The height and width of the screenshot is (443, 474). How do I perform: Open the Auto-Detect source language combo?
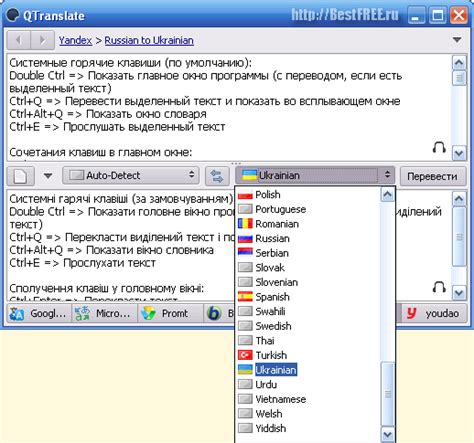131,175
